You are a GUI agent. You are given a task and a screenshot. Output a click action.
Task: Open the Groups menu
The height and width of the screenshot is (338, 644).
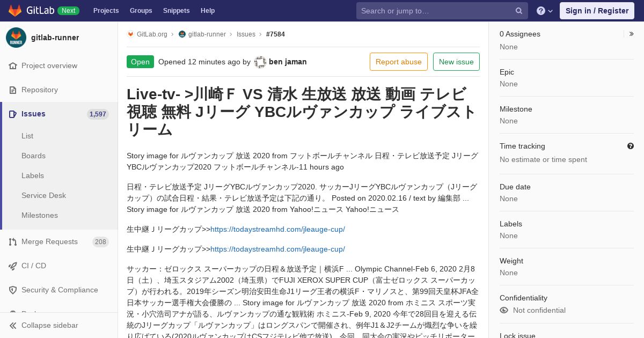(x=141, y=11)
